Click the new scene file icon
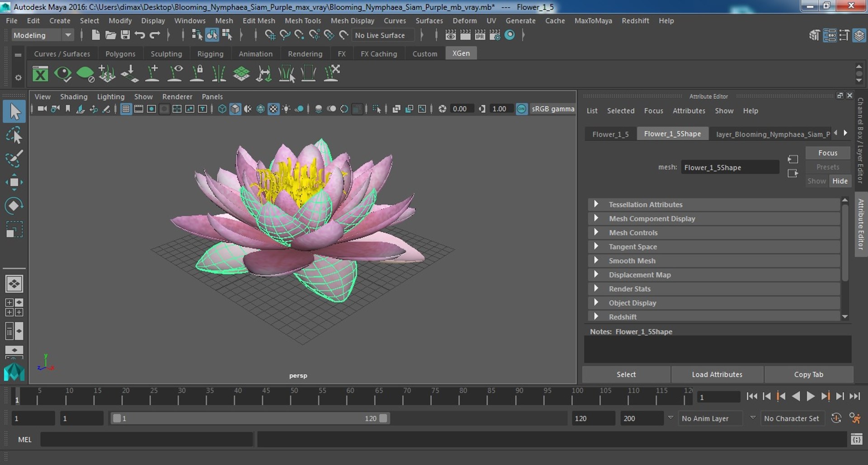Viewport: 868px width, 465px height. pos(95,35)
